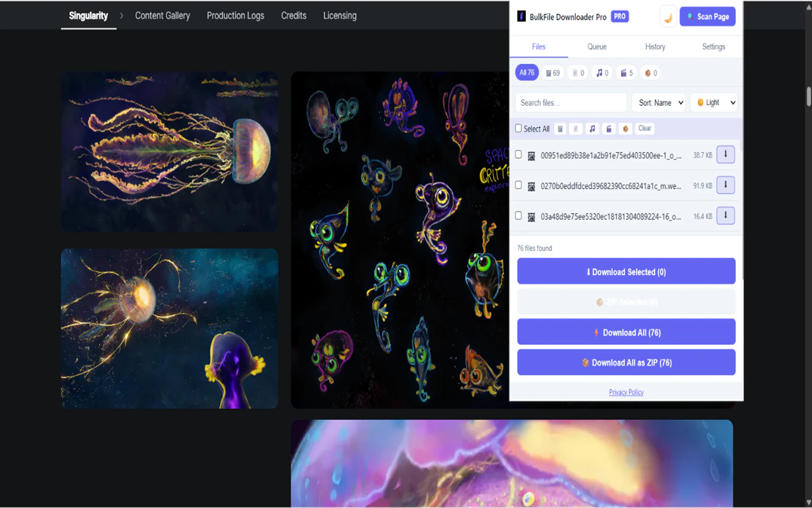The height and width of the screenshot is (508, 812).
Task: Open the Light theme dropdown
Action: (714, 102)
